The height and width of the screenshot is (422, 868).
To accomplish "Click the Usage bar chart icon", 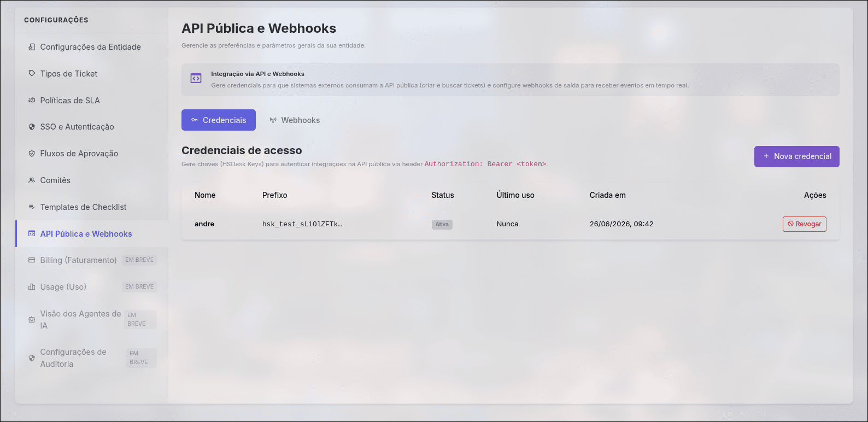I will click(32, 287).
